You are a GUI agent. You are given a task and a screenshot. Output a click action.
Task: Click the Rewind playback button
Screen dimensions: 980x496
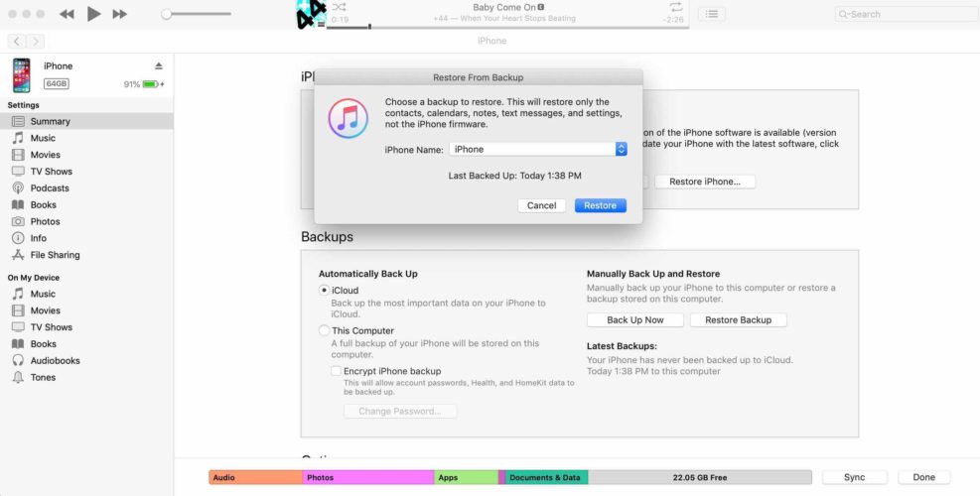pos(67,14)
